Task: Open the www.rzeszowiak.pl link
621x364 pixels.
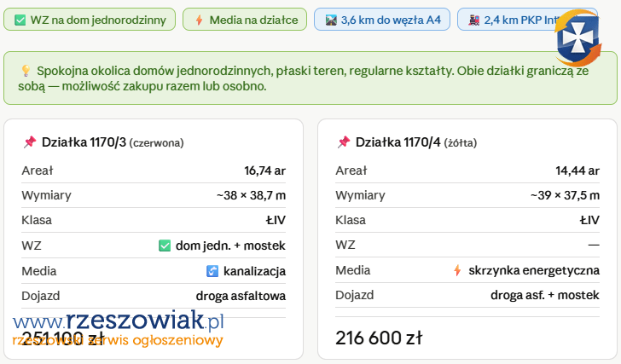Action: 119,321
